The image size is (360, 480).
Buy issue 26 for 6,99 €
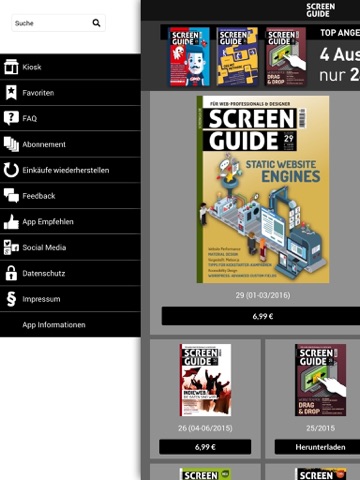205,447
